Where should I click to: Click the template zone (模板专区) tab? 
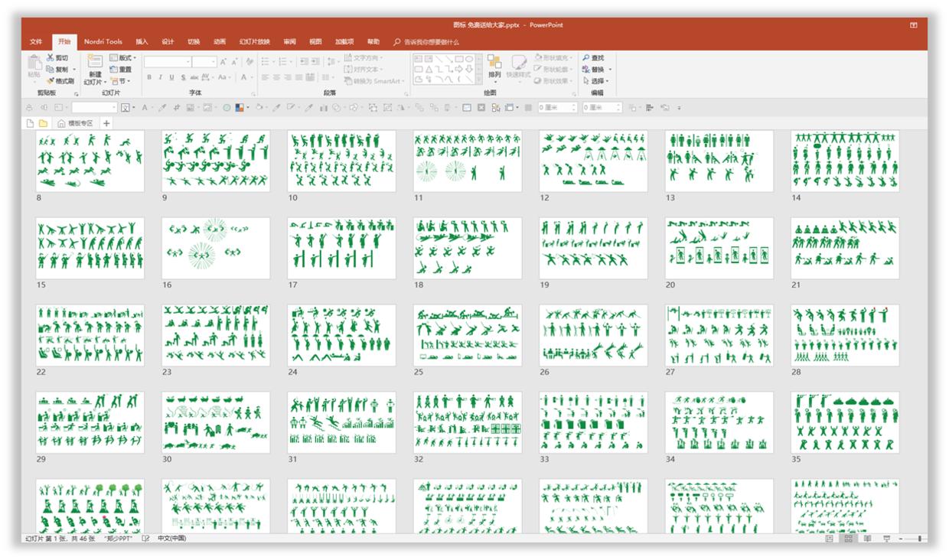[x=76, y=123]
